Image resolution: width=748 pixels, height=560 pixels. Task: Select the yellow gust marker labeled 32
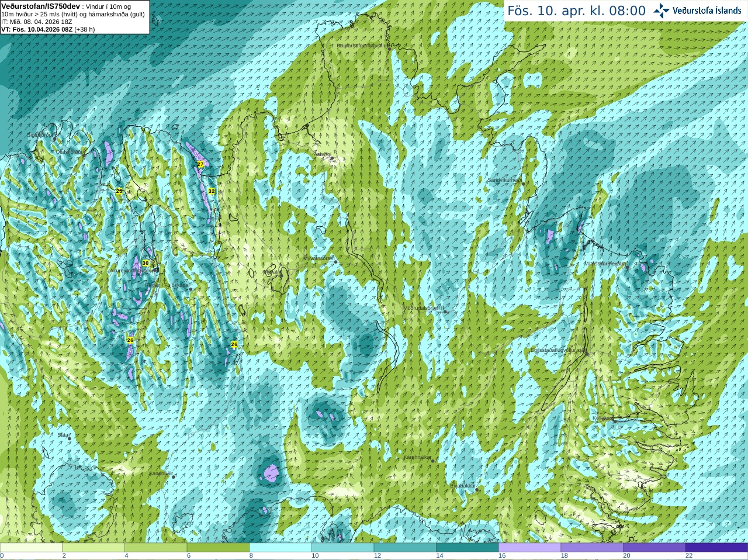(x=212, y=191)
